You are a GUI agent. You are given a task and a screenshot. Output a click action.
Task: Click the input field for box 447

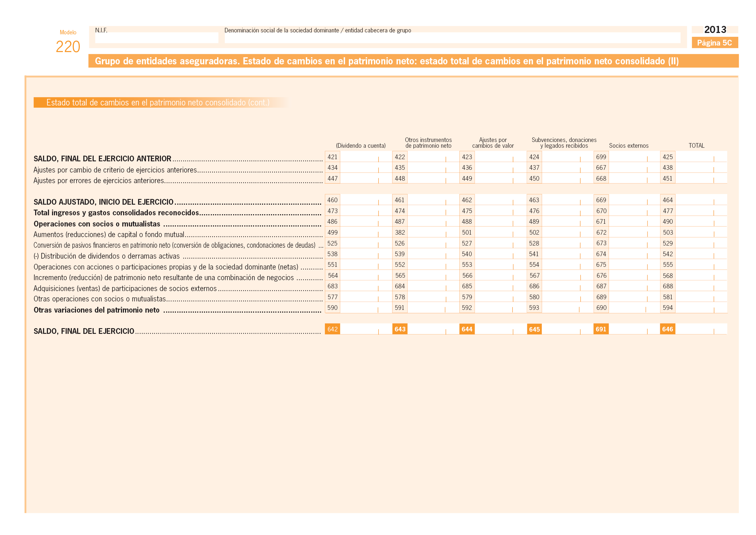[366, 178]
